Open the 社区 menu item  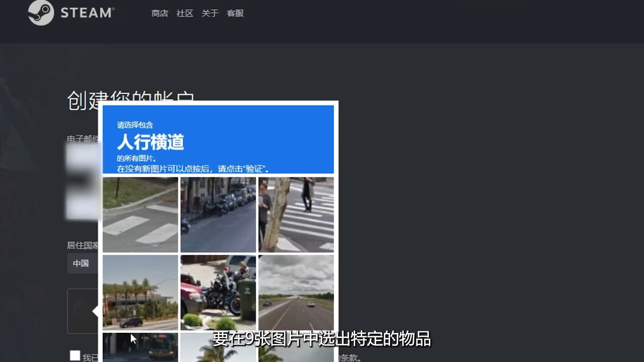click(184, 13)
